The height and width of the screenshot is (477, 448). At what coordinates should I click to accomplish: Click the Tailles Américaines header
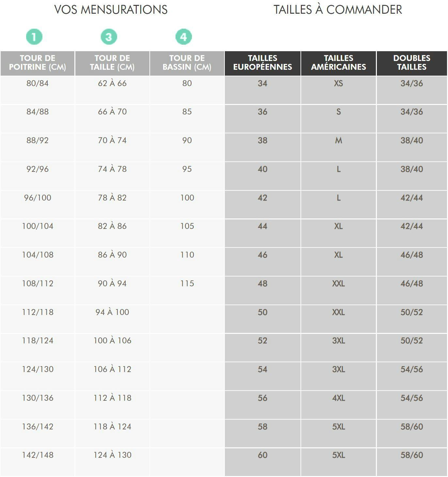(338, 63)
